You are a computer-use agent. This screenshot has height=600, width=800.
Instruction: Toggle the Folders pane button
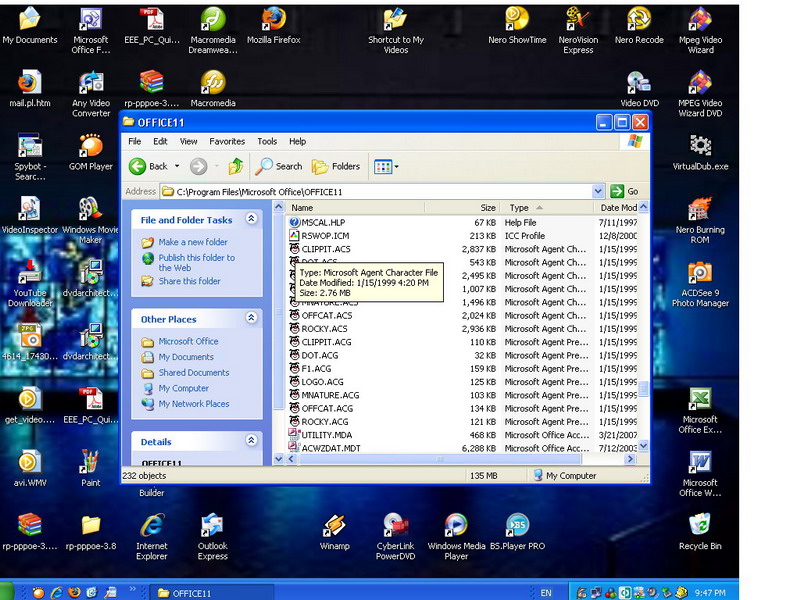coord(336,166)
